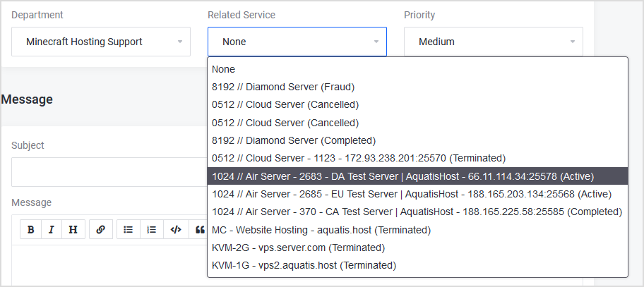The height and width of the screenshot is (287, 644).
Task: Apply heading style with H button
Action: tap(73, 229)
